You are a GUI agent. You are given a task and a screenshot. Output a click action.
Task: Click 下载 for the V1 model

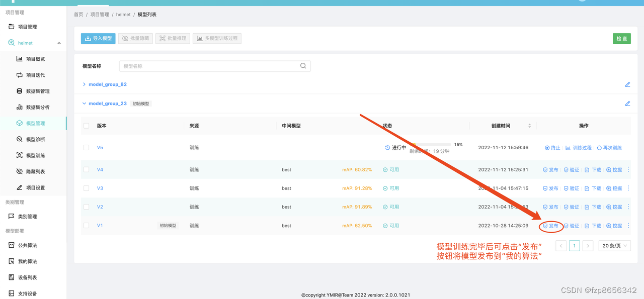click(x=593, y=226)
